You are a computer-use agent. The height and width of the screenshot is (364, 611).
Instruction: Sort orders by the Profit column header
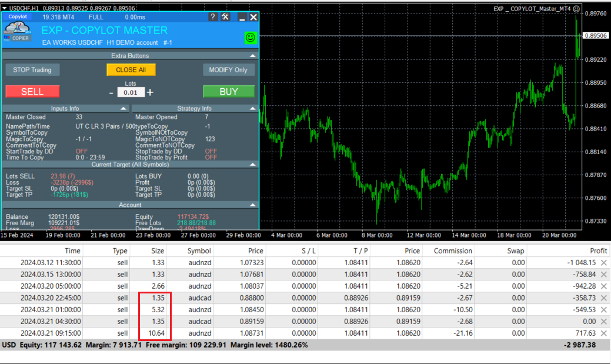599,251
